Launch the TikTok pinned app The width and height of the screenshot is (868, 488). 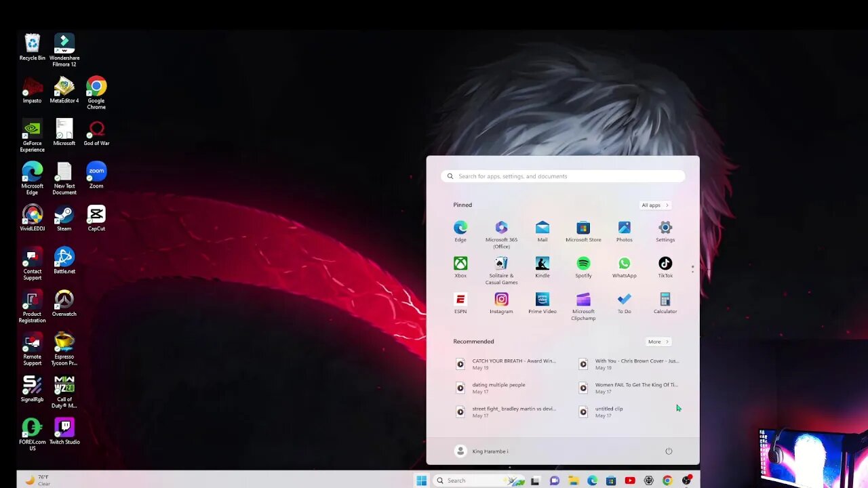pos(665,267)
